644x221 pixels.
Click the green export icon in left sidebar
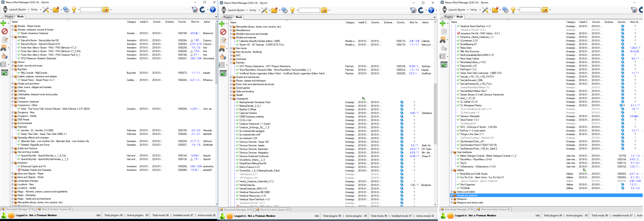5,73
